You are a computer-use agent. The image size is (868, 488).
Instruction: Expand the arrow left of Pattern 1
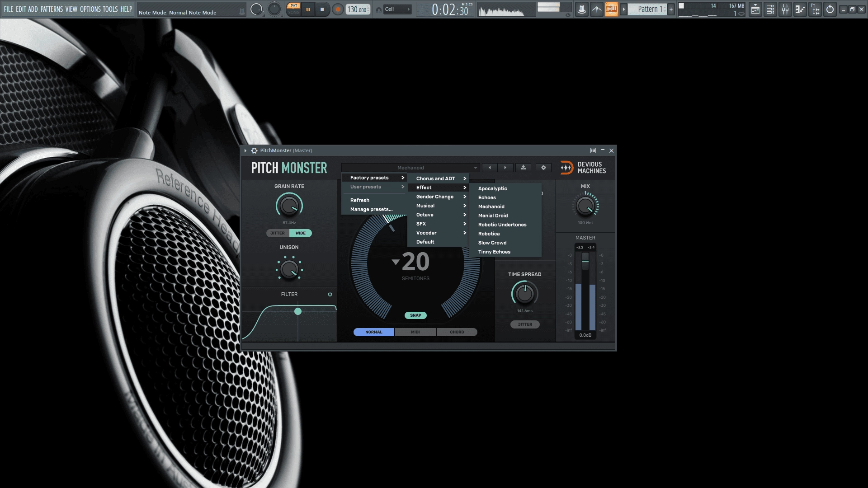point(623,9)
